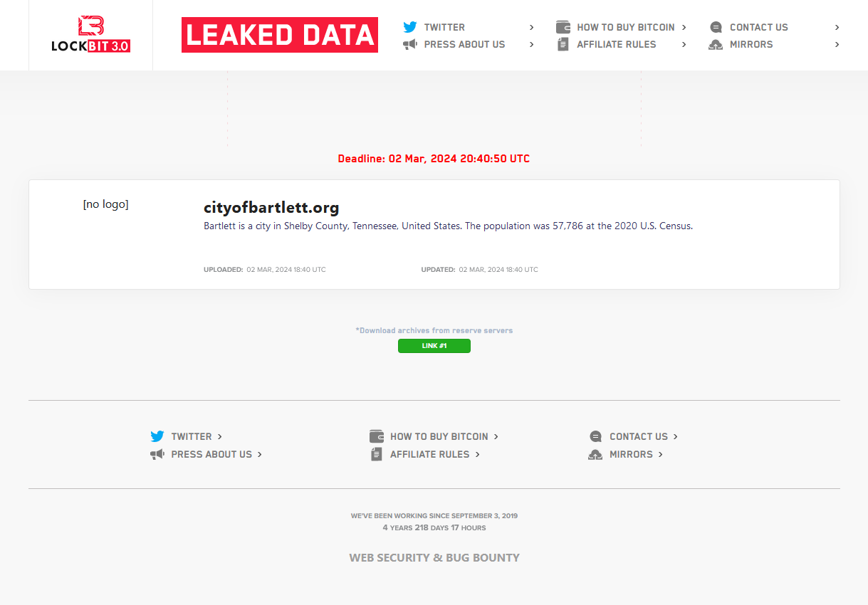Click the LockBit 3.0 logo
The image size is (868, 605).
point(90,35)
